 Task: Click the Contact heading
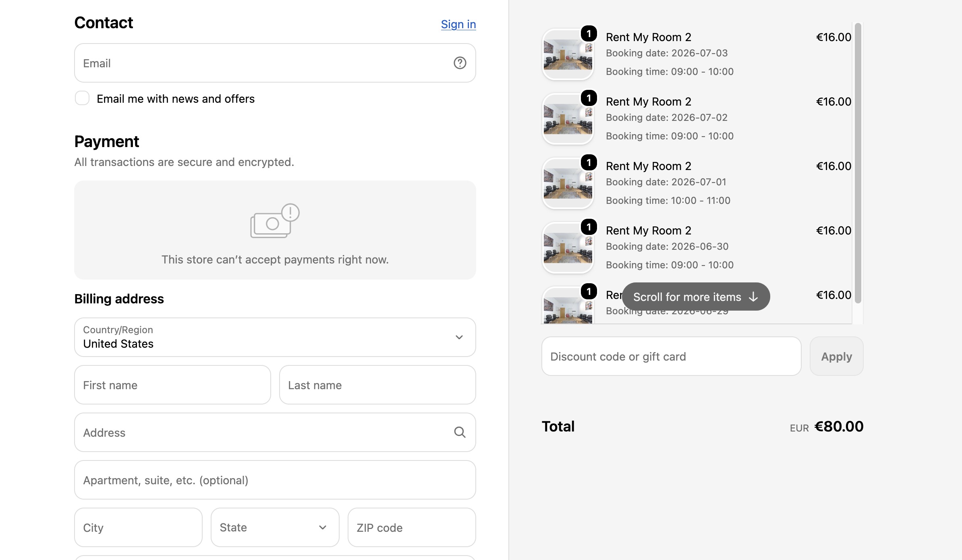(x=104, y=23)
